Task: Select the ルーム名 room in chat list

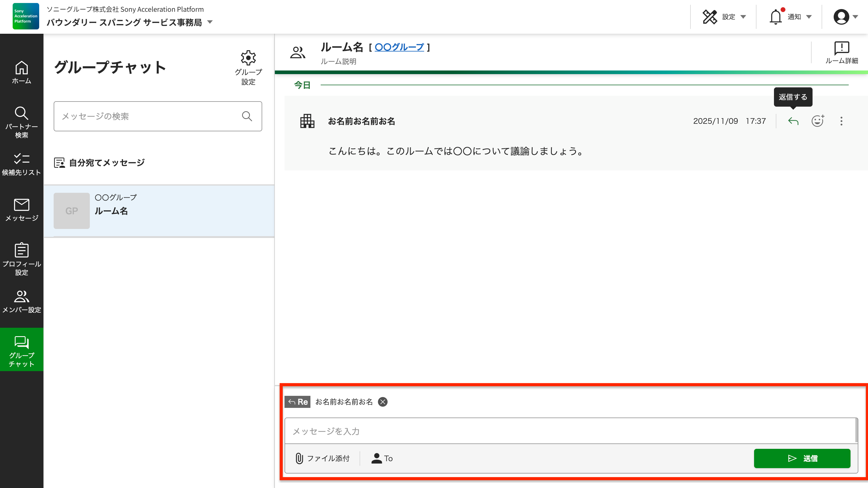Action: [159, 211]
